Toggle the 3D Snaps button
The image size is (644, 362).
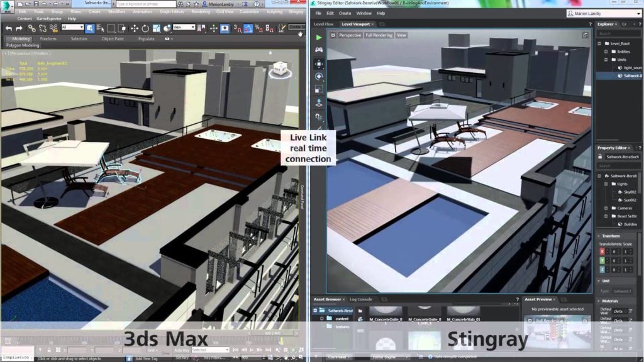pos(237,28)
